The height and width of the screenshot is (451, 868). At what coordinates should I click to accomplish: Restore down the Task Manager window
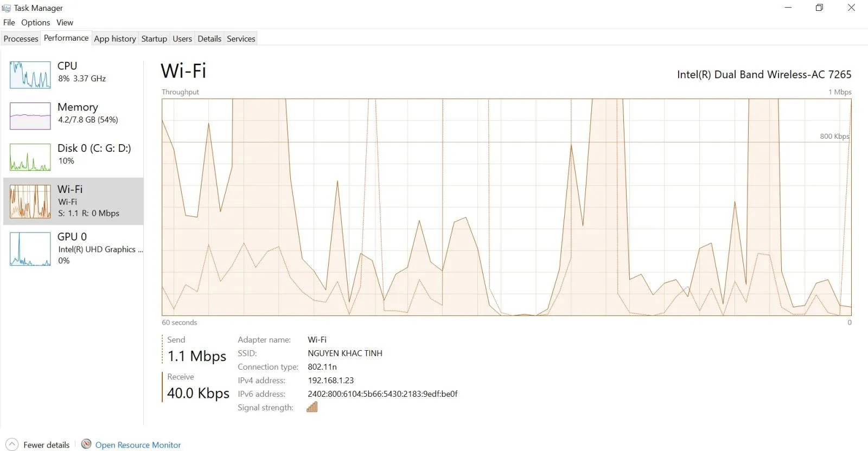pos(820,8)
